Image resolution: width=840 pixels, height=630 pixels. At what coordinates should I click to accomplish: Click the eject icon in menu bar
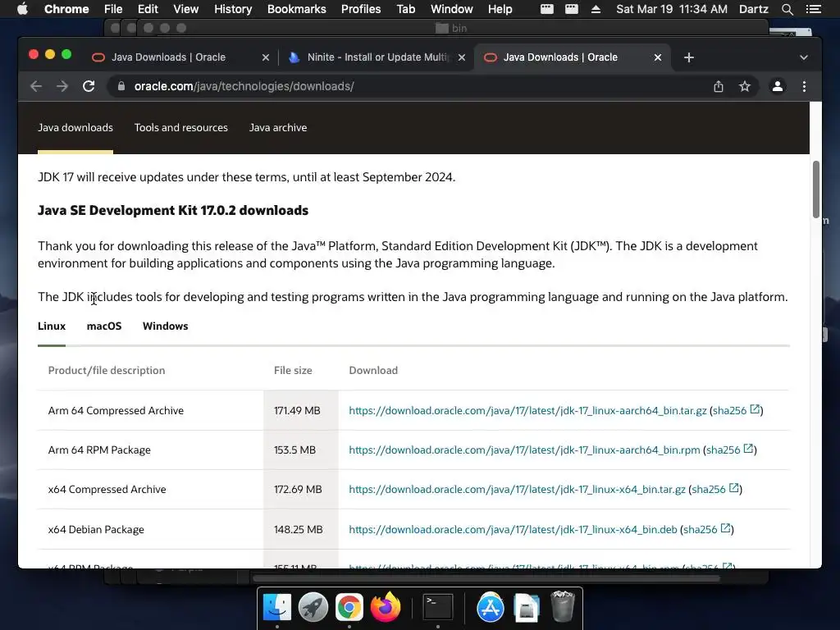[596, 9]
